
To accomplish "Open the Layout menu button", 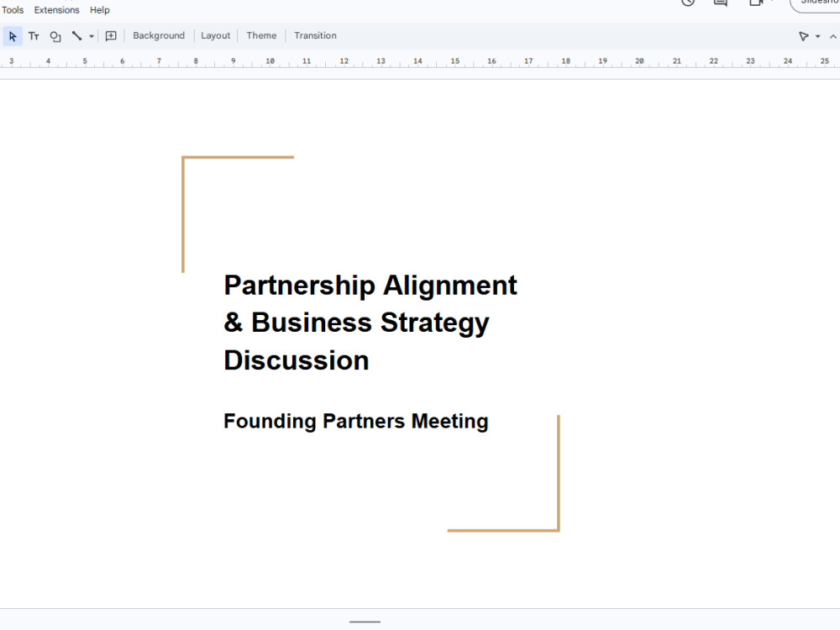I will 215,35.
